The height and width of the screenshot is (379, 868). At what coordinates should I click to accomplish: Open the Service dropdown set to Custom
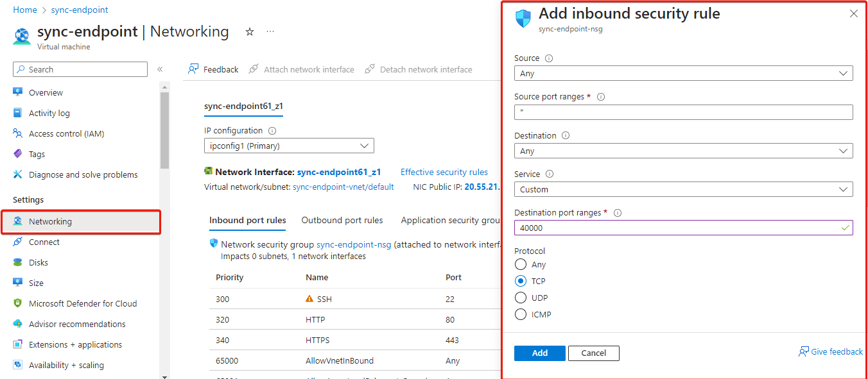[x=684, y=189]
